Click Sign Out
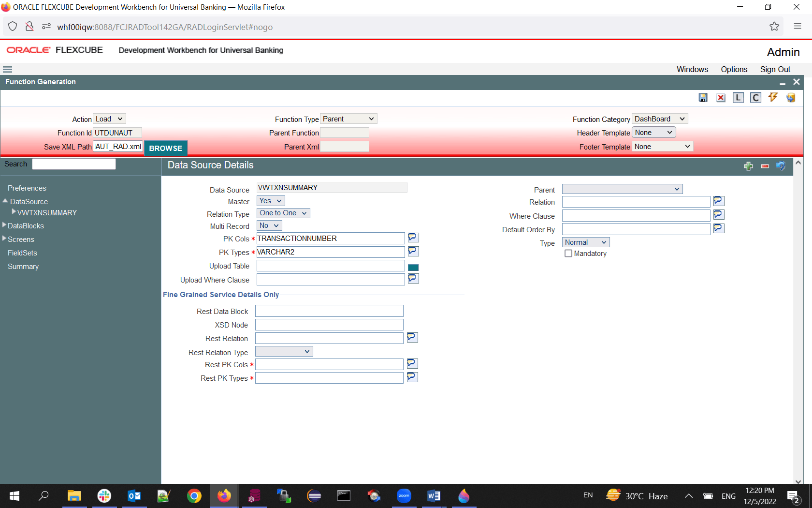The height and width of the screenshot is (508, 812). click(775, 69)
